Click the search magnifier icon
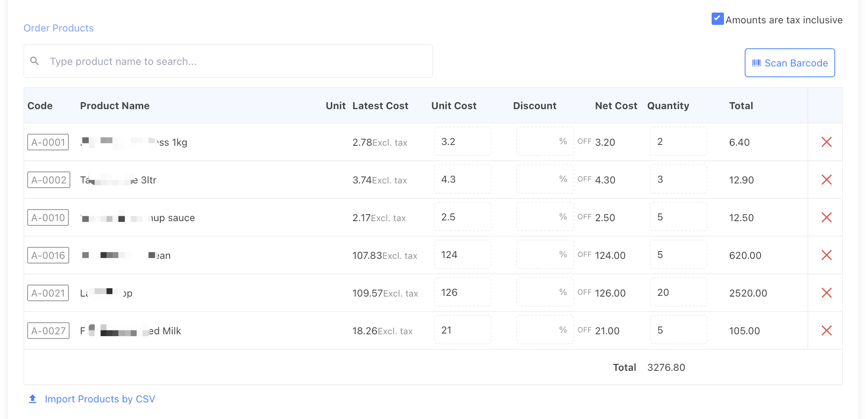 34,61
